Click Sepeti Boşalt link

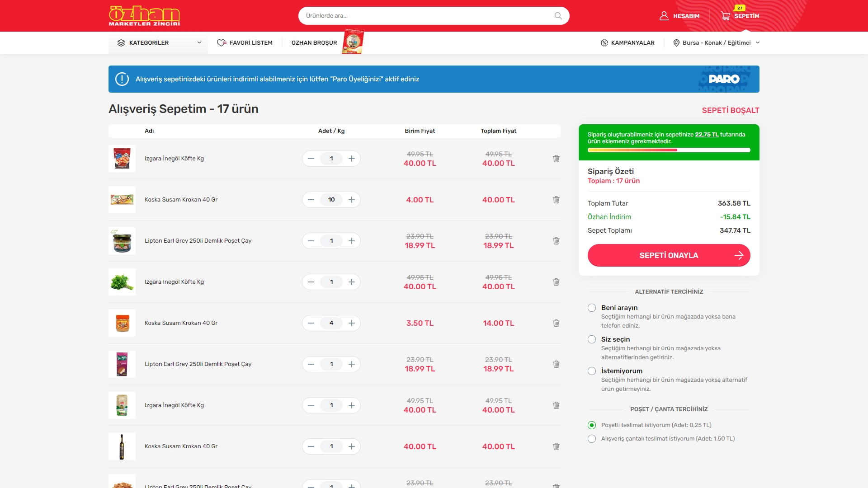coord(731,111)
